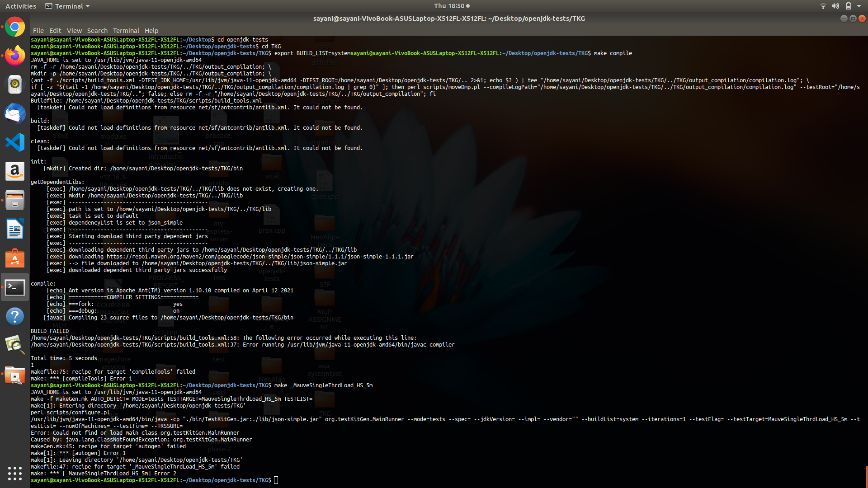Click 'Compiling 23 source files' line
The image size is (868, 488).
click(168, 318)
